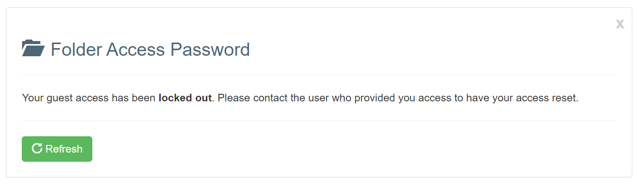Click the "Refresh" text label on the button

coord(64,149)
